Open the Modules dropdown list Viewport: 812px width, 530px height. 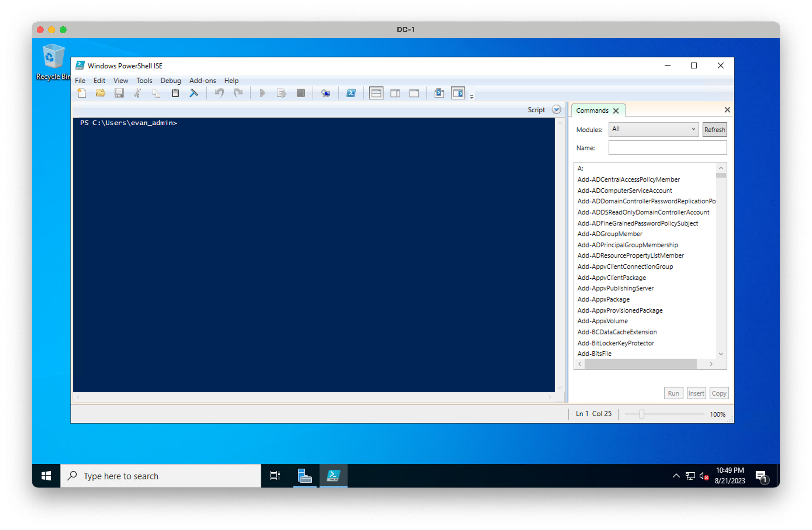tap(653, 129)
